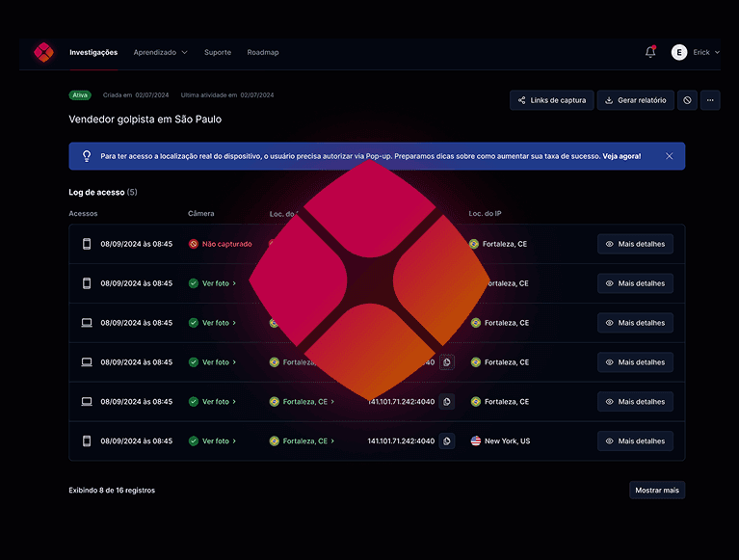This screenshot has width=739, height=560.
Task: Click the Links de captura button
Action: [x=551, y=100]
